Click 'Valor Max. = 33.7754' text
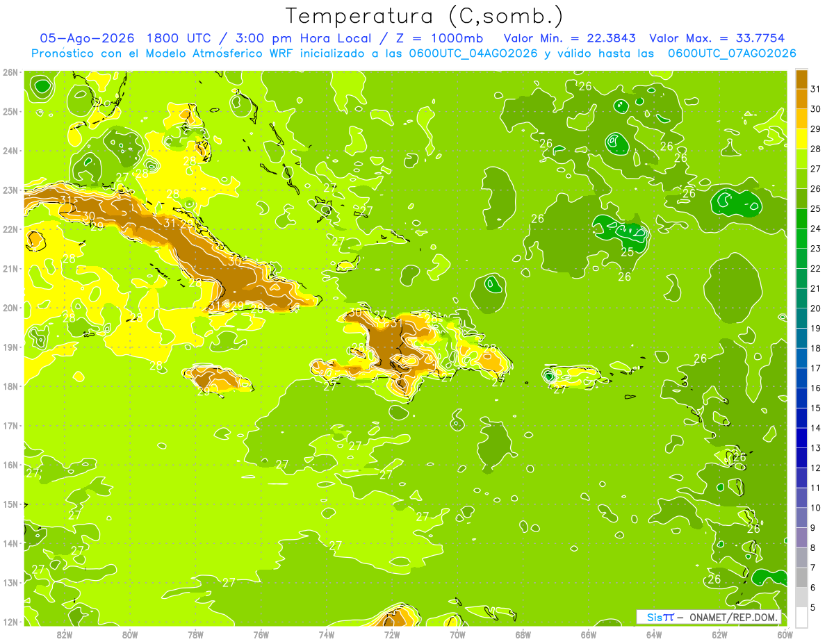This screenshot has width=834, height=644. [717, 38]
